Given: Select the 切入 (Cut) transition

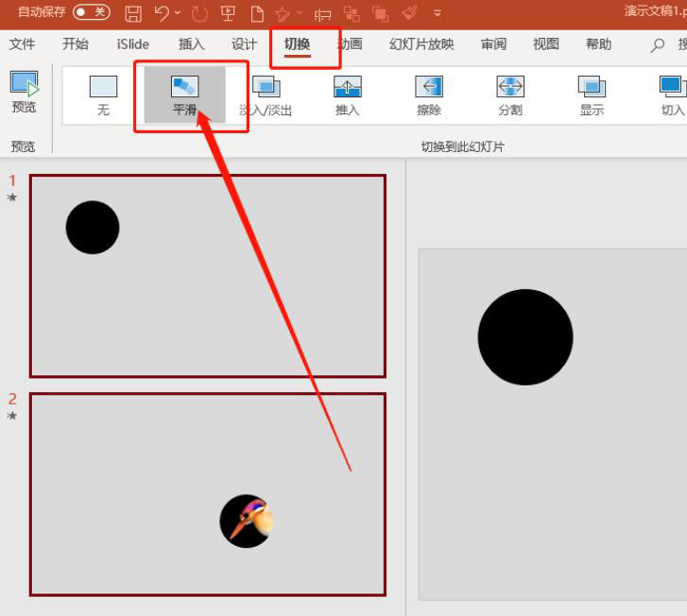Looking at the screenshot, I should [x=673, y=95].
